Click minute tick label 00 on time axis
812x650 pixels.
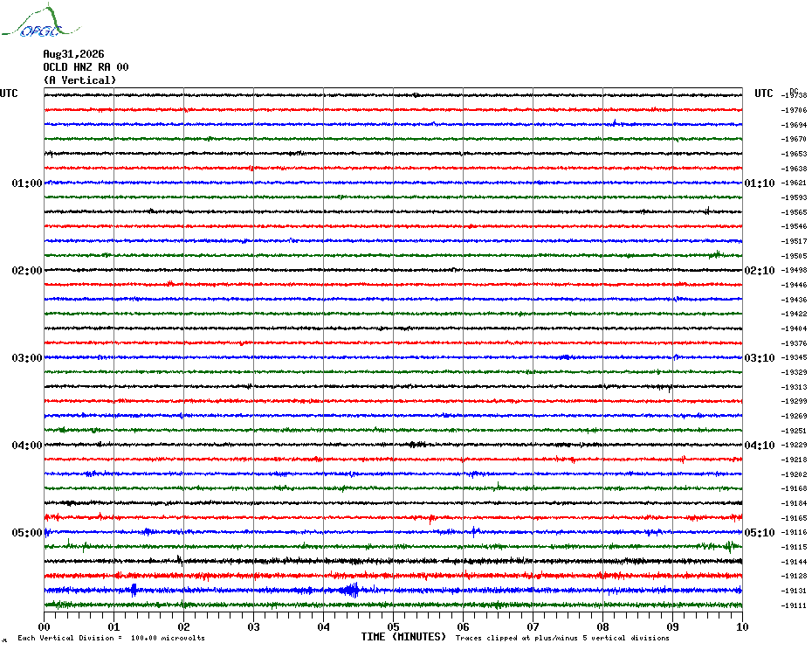click(44, 626)
